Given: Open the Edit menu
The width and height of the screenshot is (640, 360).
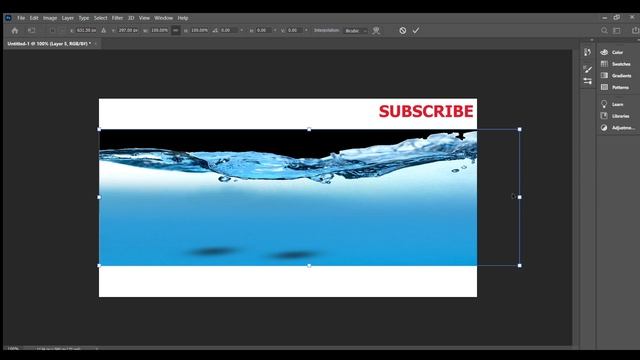Looking at the screenshot, I should pyautogui.click(x=34, y=18).
